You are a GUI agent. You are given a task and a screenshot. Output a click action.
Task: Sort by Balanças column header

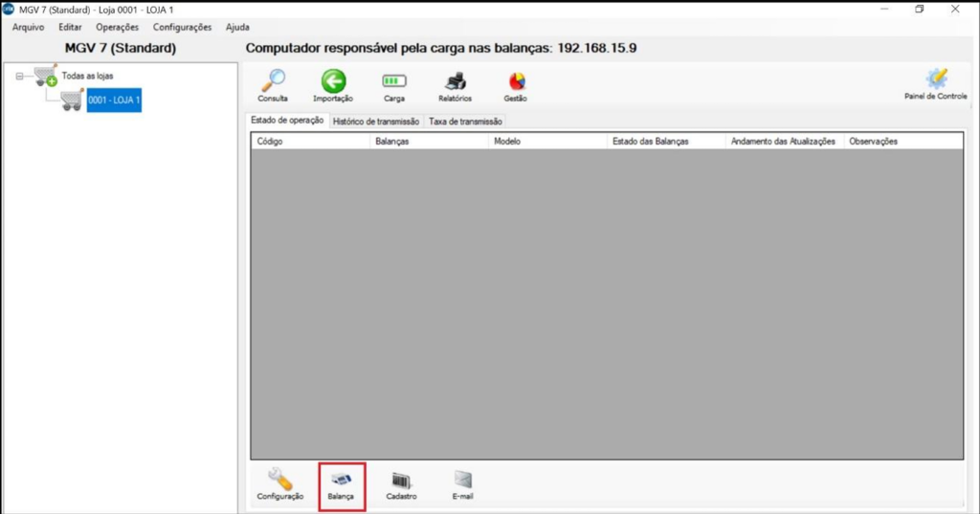429,142
